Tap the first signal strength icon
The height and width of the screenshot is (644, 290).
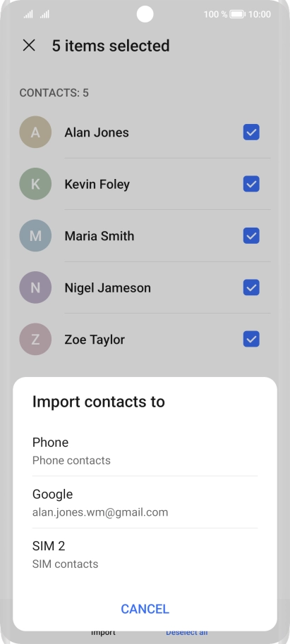28,14
